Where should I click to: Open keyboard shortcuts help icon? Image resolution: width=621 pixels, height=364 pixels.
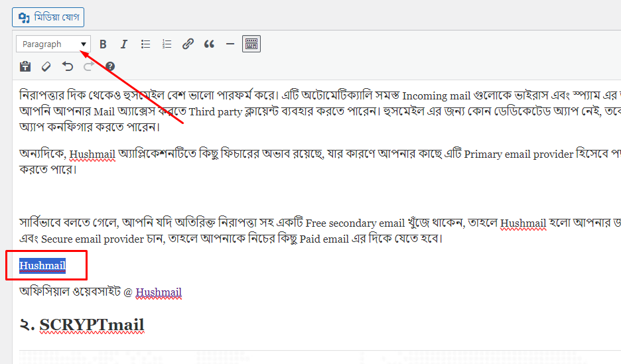coord(110,66)
